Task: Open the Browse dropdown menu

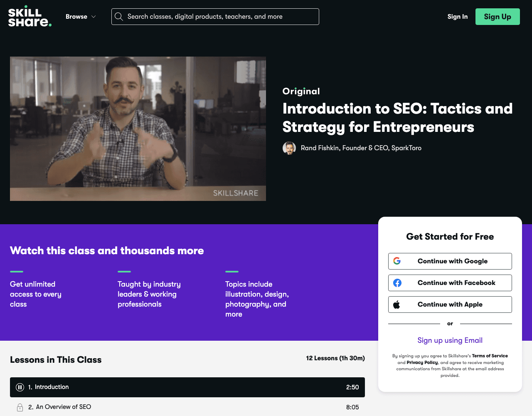Action: coord(81,17)
